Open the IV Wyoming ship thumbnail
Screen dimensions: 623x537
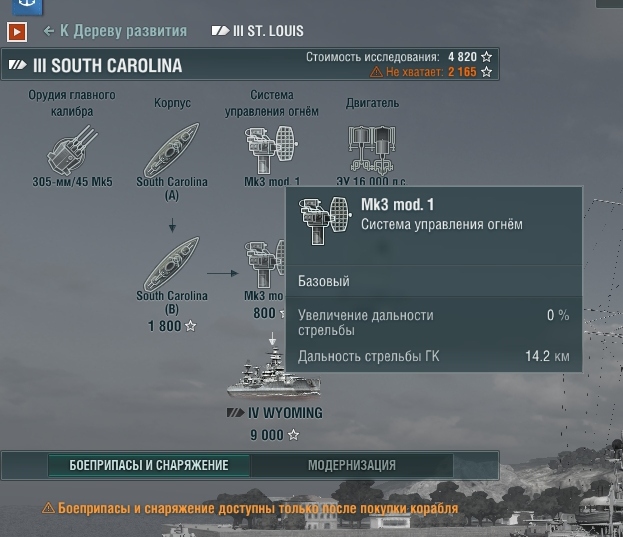tap(274, 373)
